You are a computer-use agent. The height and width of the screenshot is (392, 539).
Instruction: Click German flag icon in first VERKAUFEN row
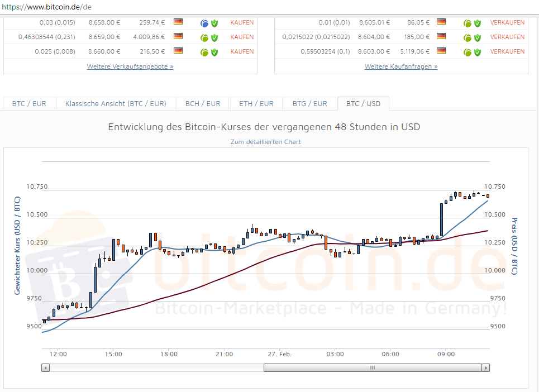(x=441, y=22)
